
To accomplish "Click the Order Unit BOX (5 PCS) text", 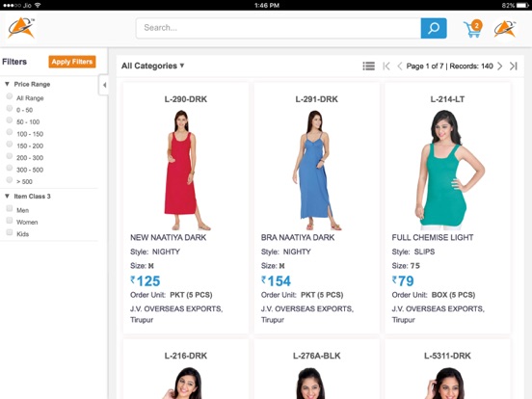I will tap(434, 295).
